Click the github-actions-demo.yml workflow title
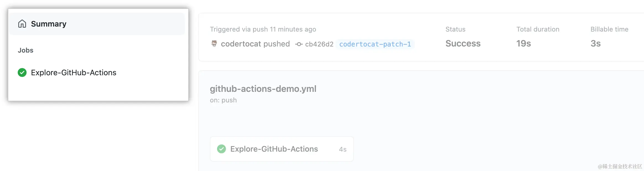Viewport: 644px width, 171px height. pos(263,89)
